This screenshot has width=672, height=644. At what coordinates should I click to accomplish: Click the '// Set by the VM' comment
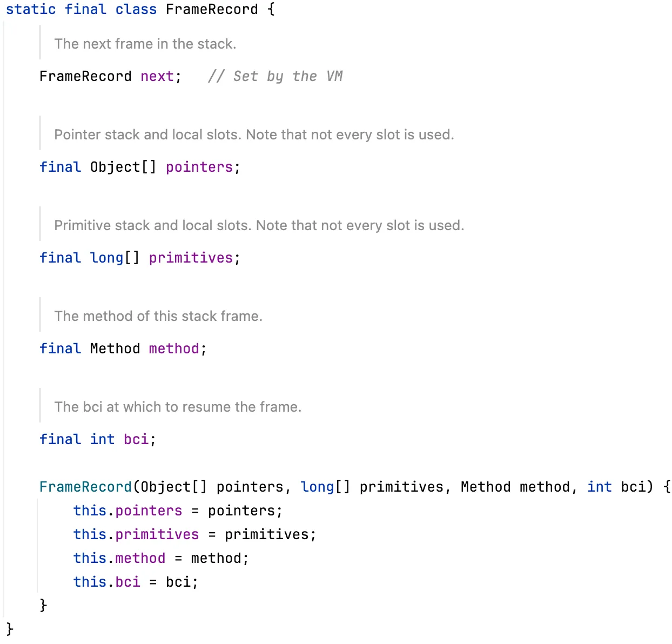[275, 77]
